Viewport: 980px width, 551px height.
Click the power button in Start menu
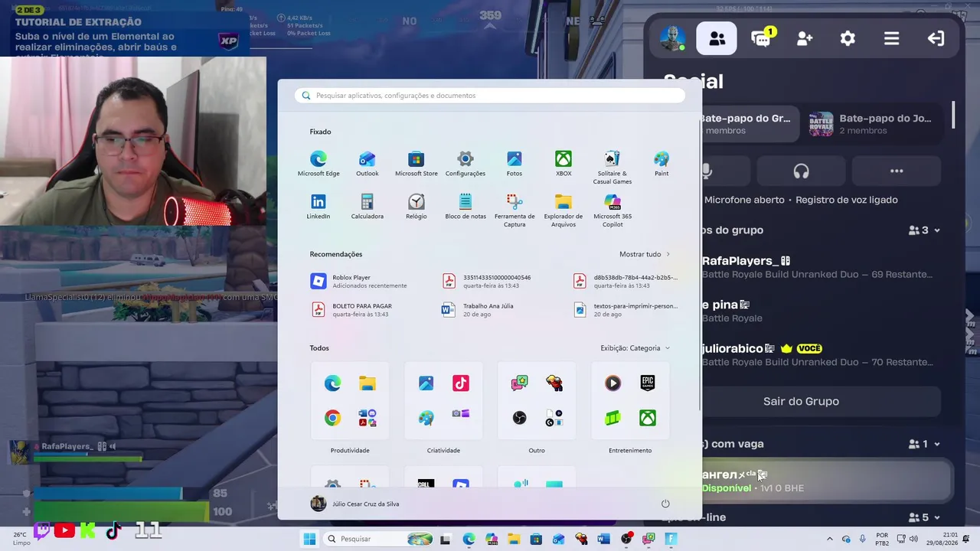coord(665,504)
